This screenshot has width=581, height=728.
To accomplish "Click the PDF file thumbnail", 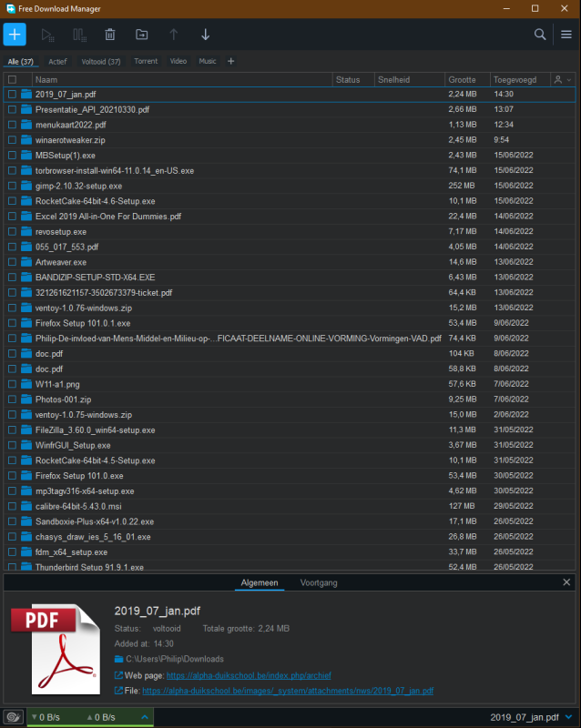I will coord(56,649).
